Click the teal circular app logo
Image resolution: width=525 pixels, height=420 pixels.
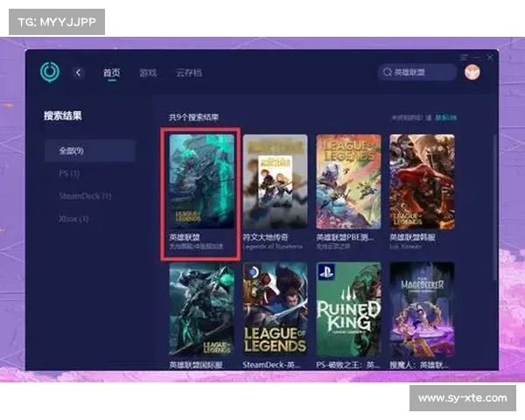(50, 72)
